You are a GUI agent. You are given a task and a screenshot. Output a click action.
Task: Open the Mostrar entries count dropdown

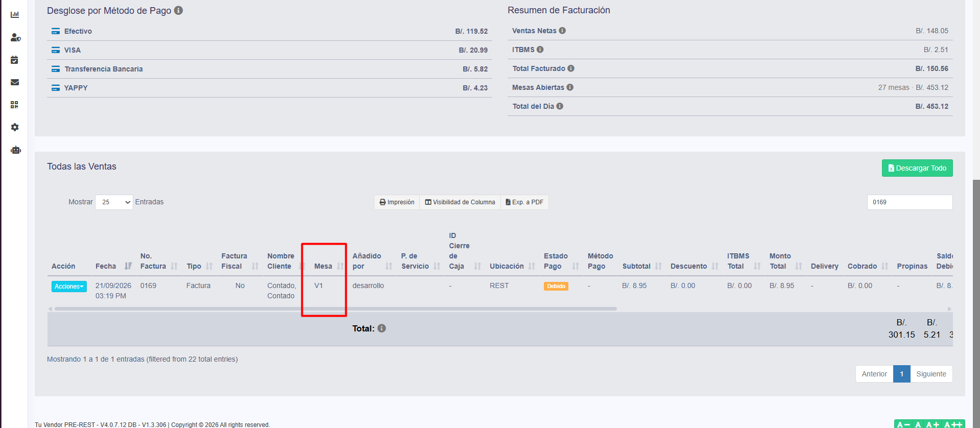[x=114, y=202]
